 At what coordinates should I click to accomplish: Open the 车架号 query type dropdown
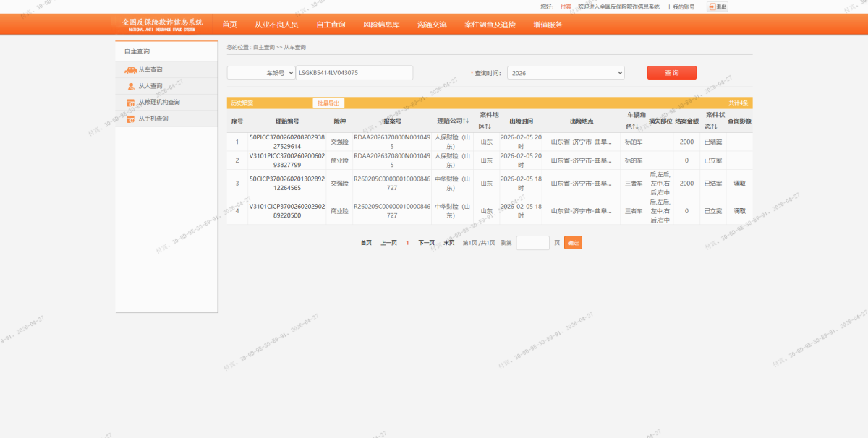coord(261,73)
